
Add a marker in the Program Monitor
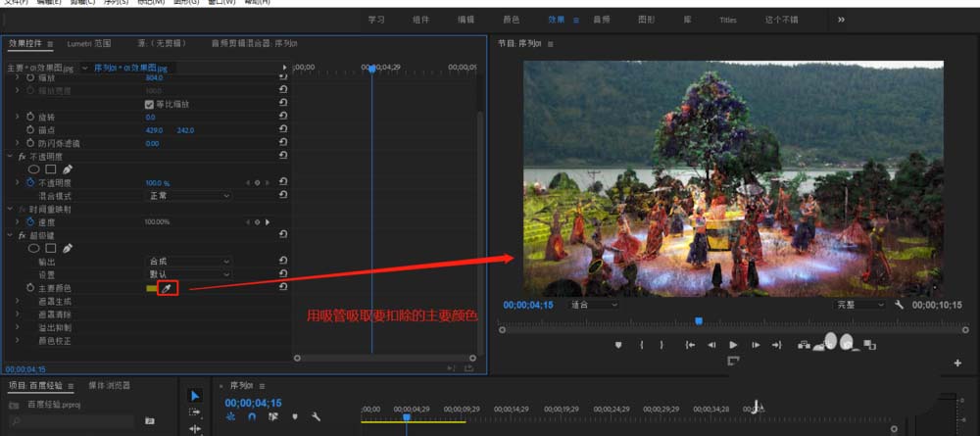(x=618, y=345)
